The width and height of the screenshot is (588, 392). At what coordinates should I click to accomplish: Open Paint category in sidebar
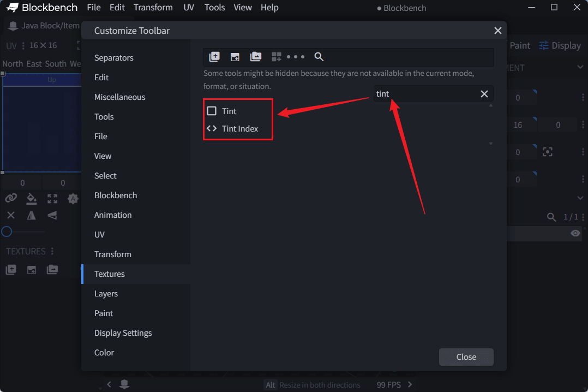[136, 313]
